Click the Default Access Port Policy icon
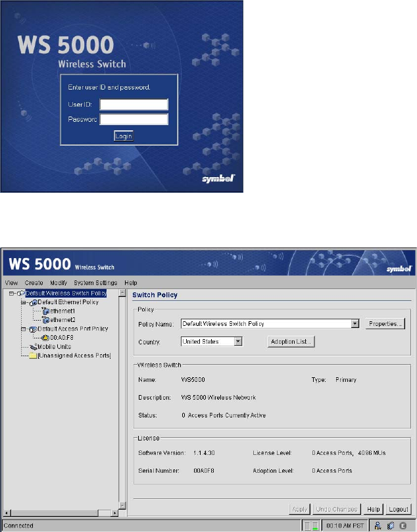 34,329
